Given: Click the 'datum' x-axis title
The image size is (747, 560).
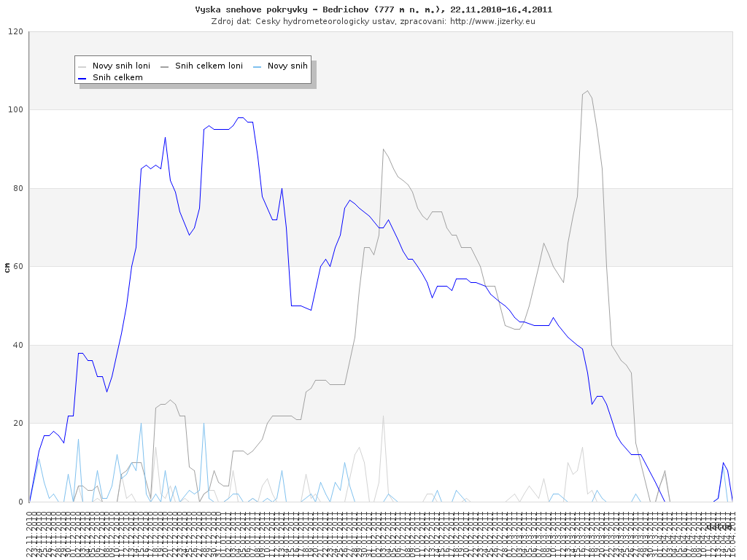Looking at the screenshot, I should [719, 526].
